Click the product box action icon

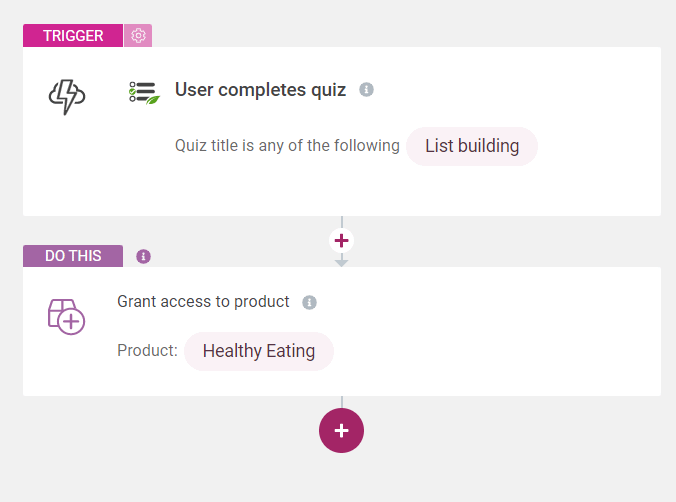(x=66, y=316)
